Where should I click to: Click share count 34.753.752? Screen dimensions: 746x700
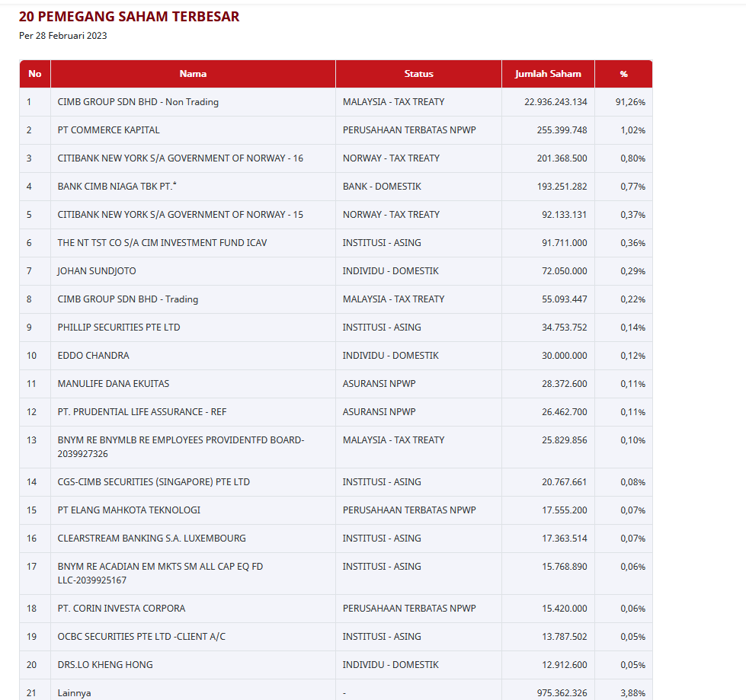pos(564,328)
